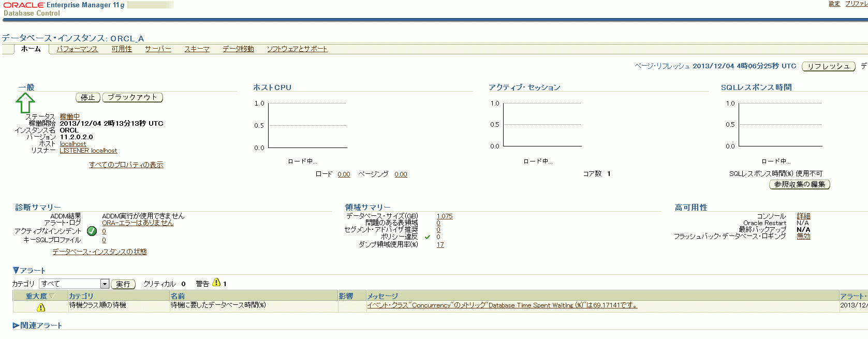
Task: Click the コア数 label
Action: (592, 174)
